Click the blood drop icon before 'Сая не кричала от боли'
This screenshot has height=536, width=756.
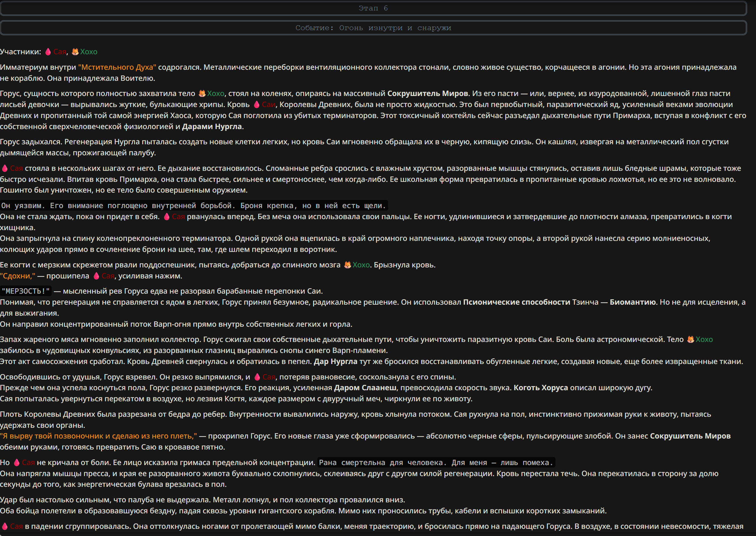tap(17, 463)
